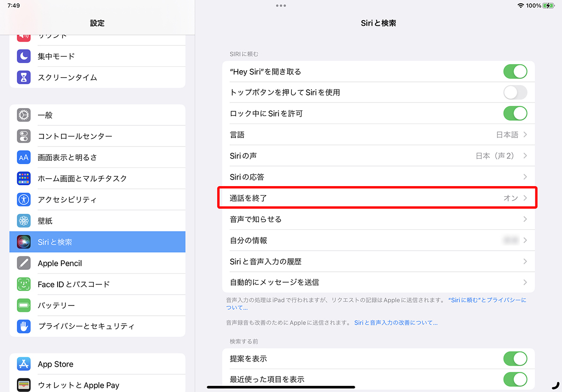Open プライバシーとセキュリティ settings
The height and width of the screenshot is (392, 562).
pos(97,326)
